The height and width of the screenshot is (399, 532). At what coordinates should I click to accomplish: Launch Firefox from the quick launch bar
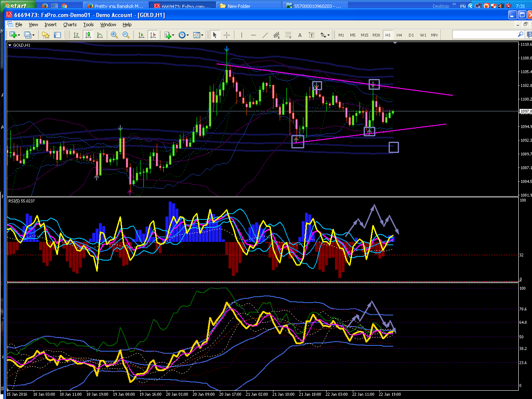tap(45, 6)
